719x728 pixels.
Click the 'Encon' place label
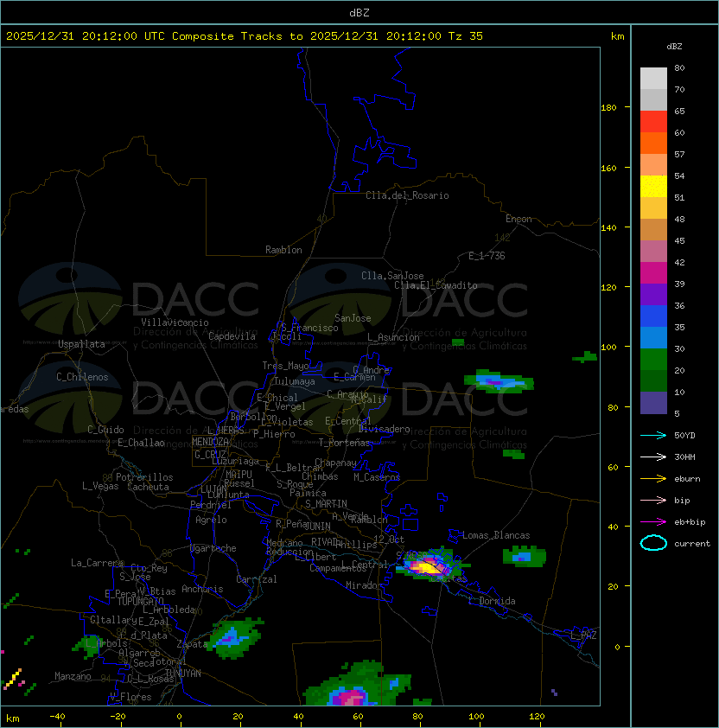(x=519, y=219)
